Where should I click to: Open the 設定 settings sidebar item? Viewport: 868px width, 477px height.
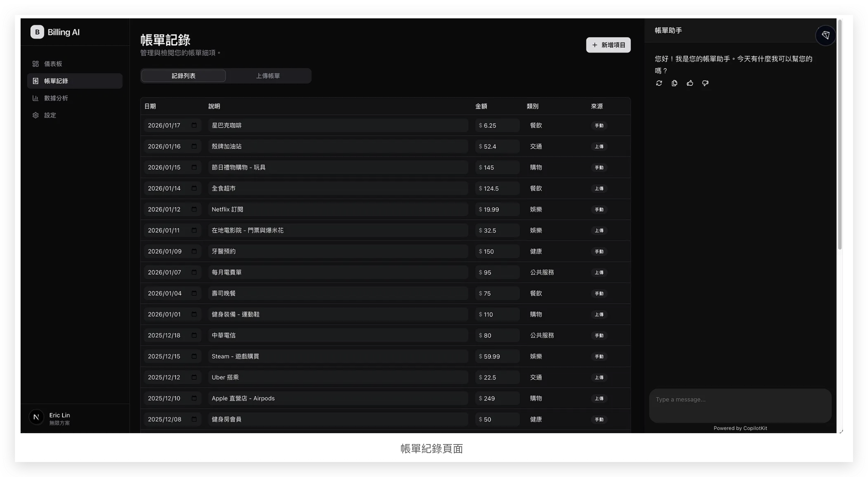click(x=50, y=115)
